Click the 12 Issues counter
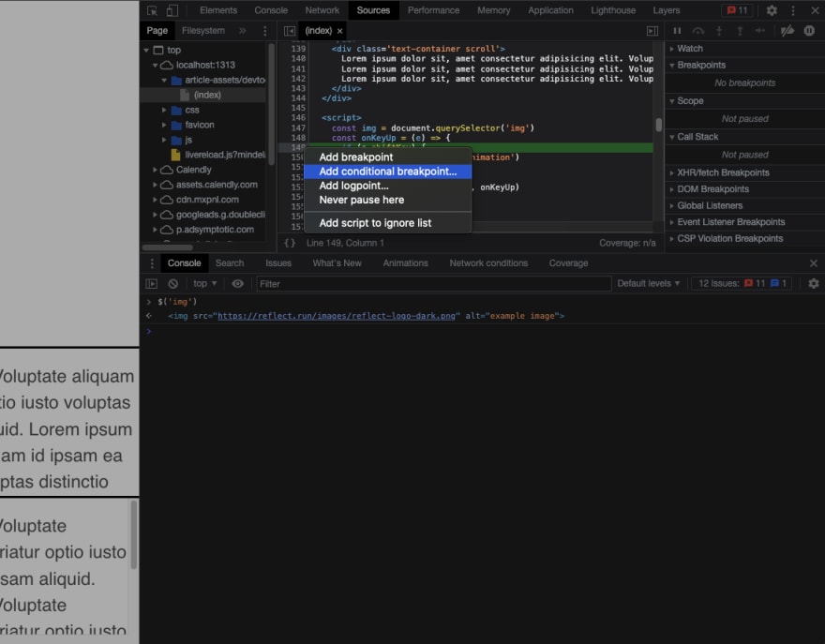The width and height of the screenshot is (825, 644). (x=742, y=284)
